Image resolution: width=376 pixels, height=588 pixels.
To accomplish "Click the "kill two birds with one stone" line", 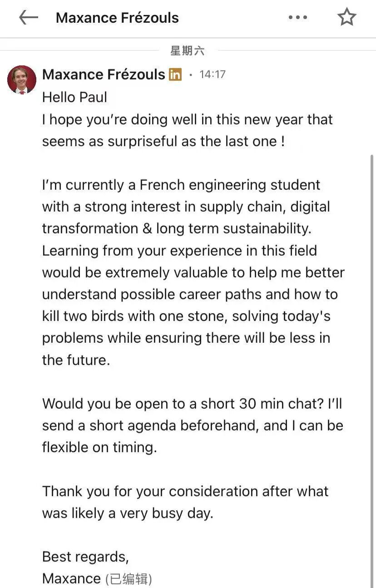I will (186, 316).
